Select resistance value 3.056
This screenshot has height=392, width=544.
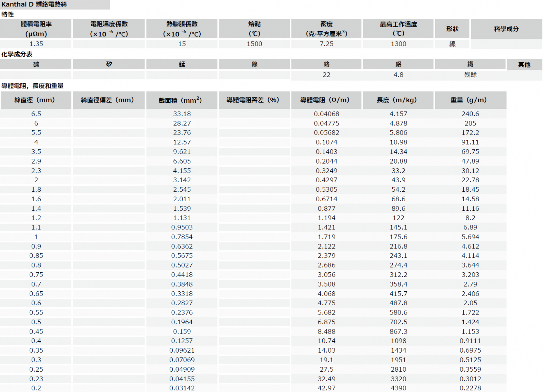326,275
